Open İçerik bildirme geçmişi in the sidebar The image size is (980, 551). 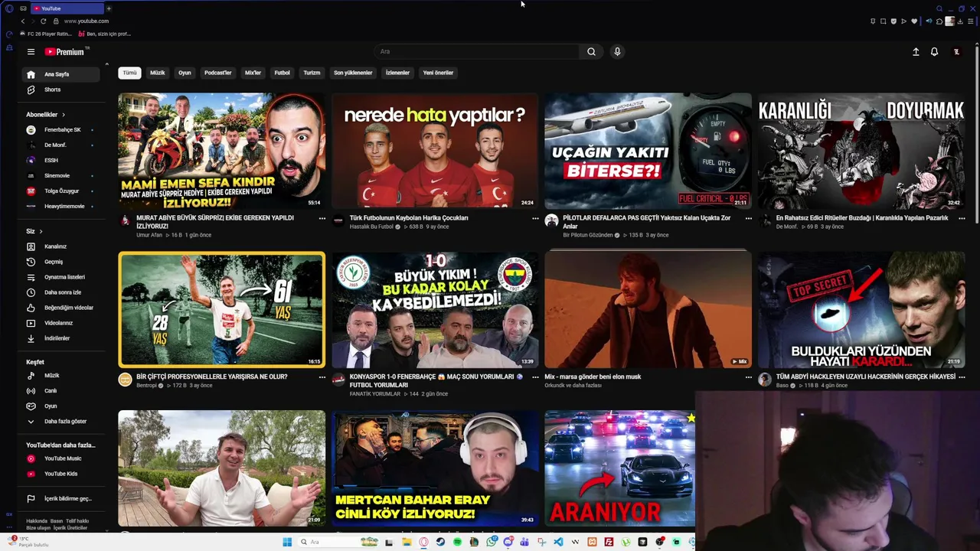(61, 499)
